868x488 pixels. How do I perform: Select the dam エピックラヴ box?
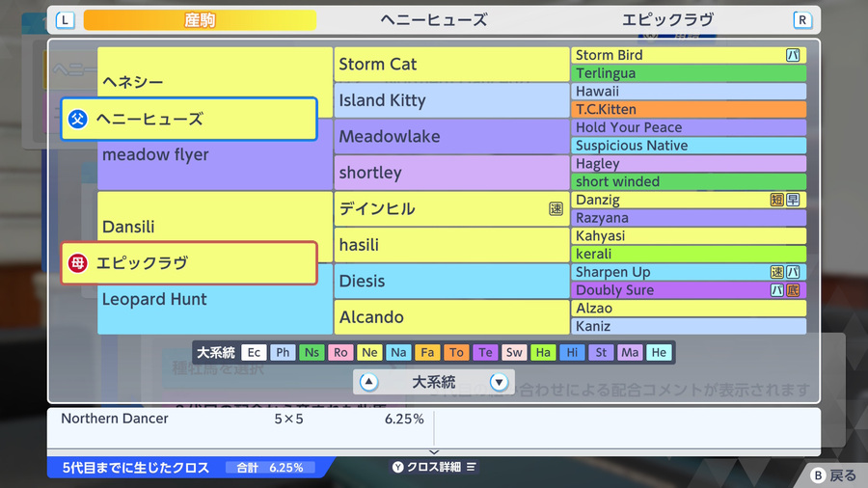tap(189, 263)
